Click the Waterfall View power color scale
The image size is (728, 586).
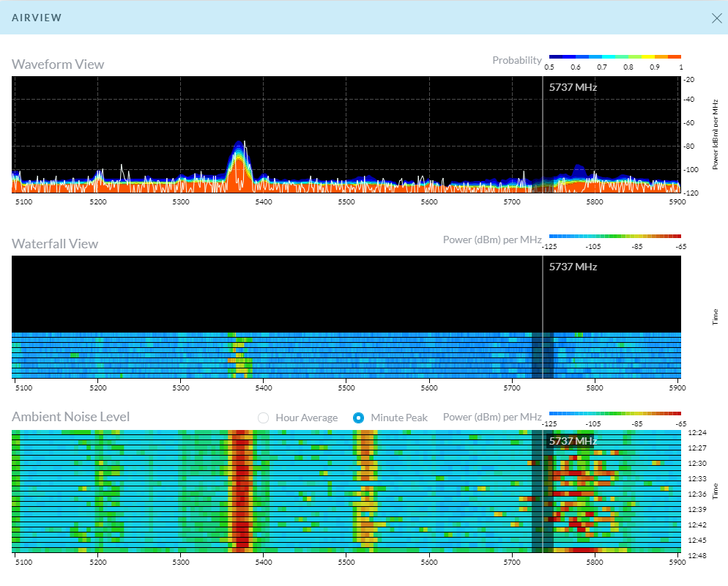tap(614, 237)
